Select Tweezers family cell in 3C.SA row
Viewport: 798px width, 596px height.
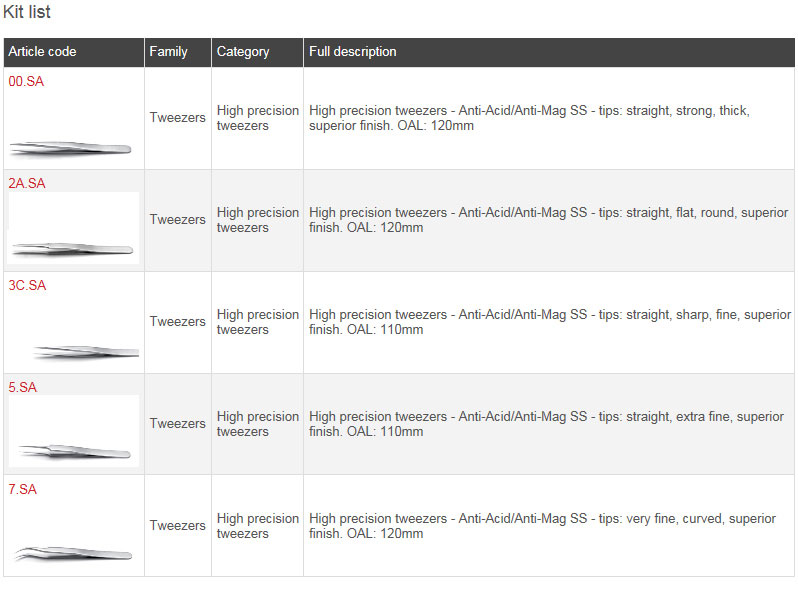[178, 322]
